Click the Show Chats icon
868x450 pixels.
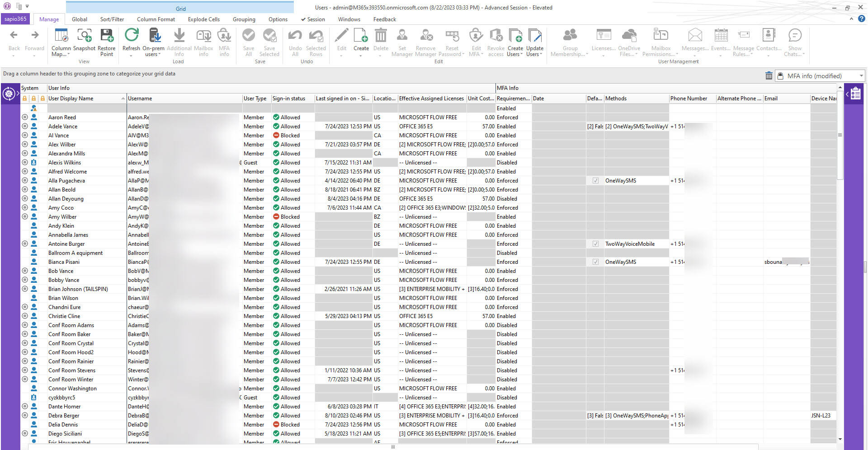point(795,36)
